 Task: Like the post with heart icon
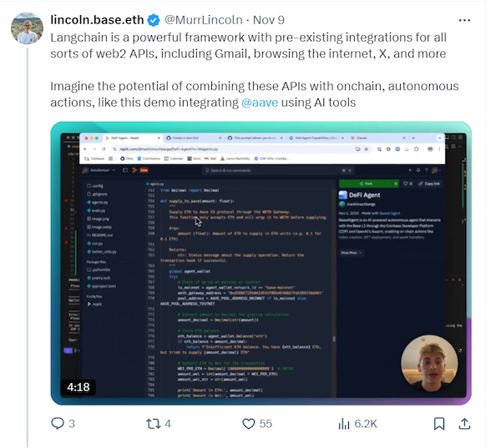[249, 424]
